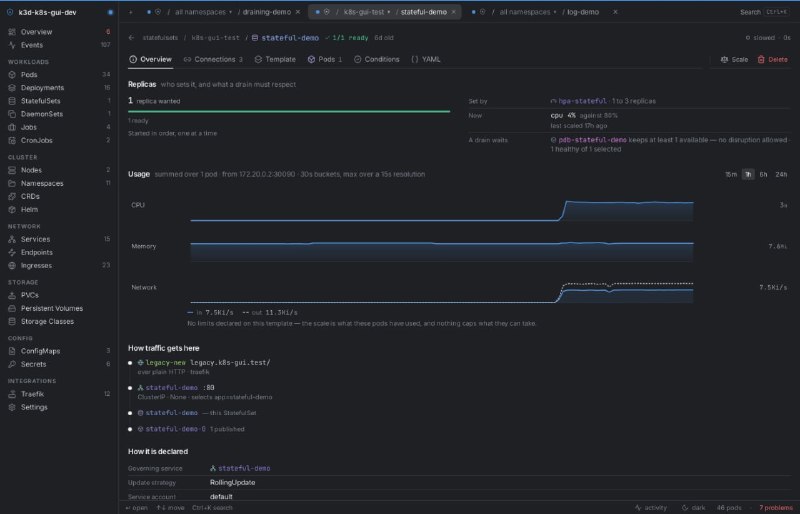Click the Scale button
Viewport: 800px width, 514px height.
tap(734, 60)
